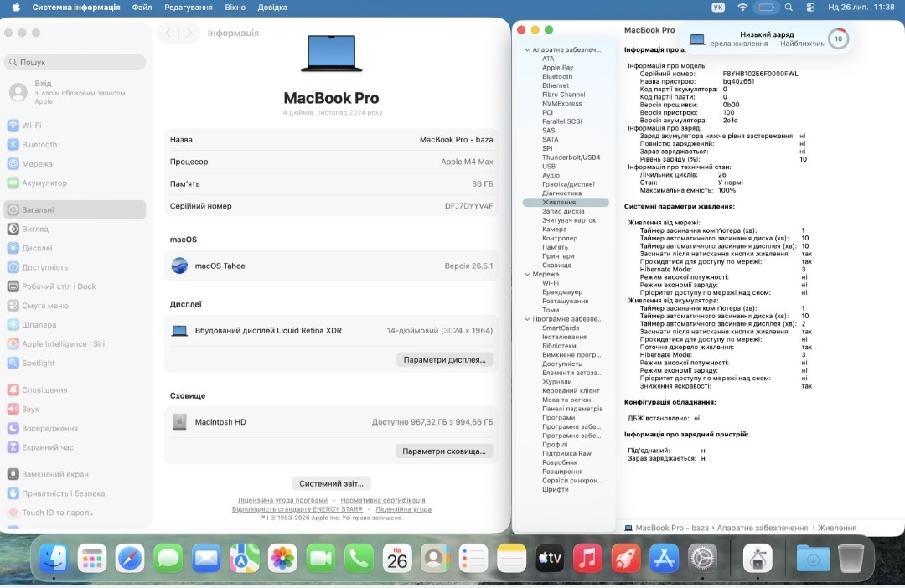The height and width of the screenshot is (588, 905).
Task: Open ENERGY STAR compliance link
Action: tap(297, 509)
